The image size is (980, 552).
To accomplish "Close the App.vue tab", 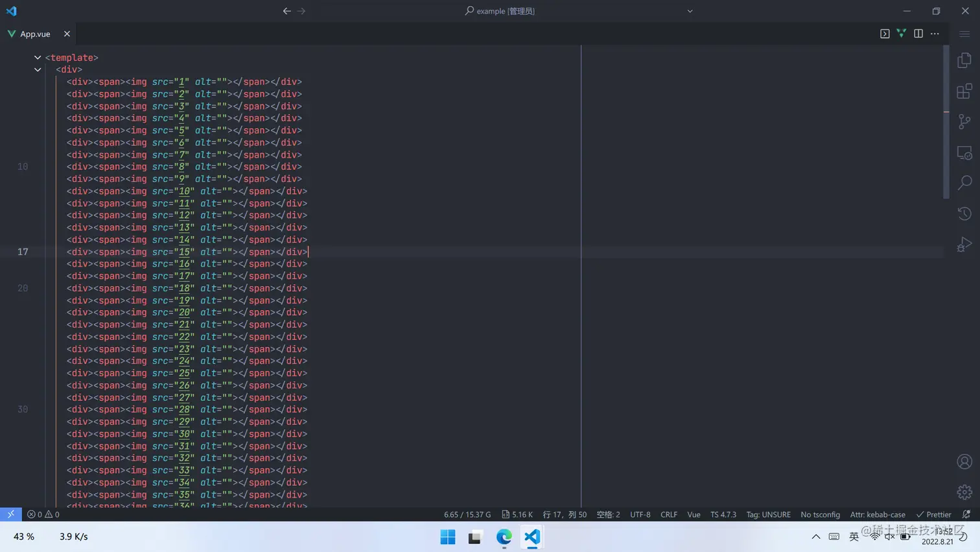I will click(x=67, y=34).
